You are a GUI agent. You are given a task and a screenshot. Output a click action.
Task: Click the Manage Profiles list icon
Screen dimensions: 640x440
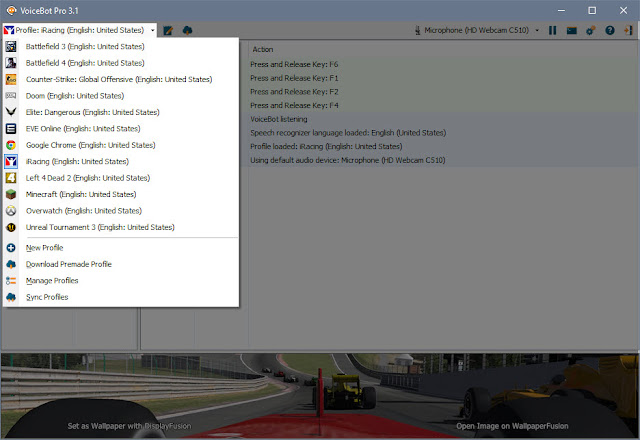[11, 280]
